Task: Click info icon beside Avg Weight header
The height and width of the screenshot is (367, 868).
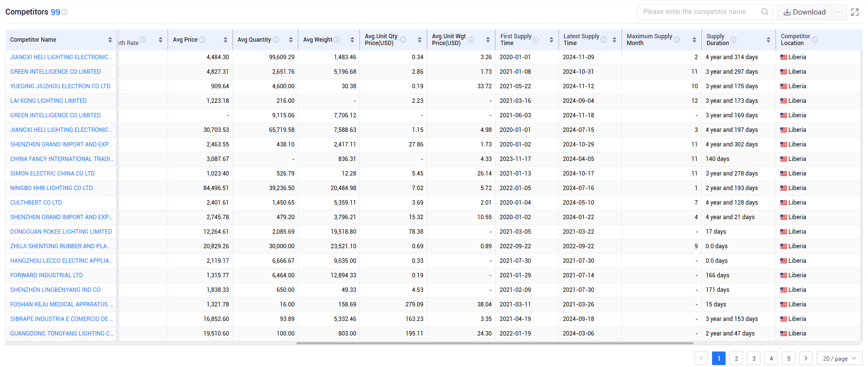Action: (337, 40)
